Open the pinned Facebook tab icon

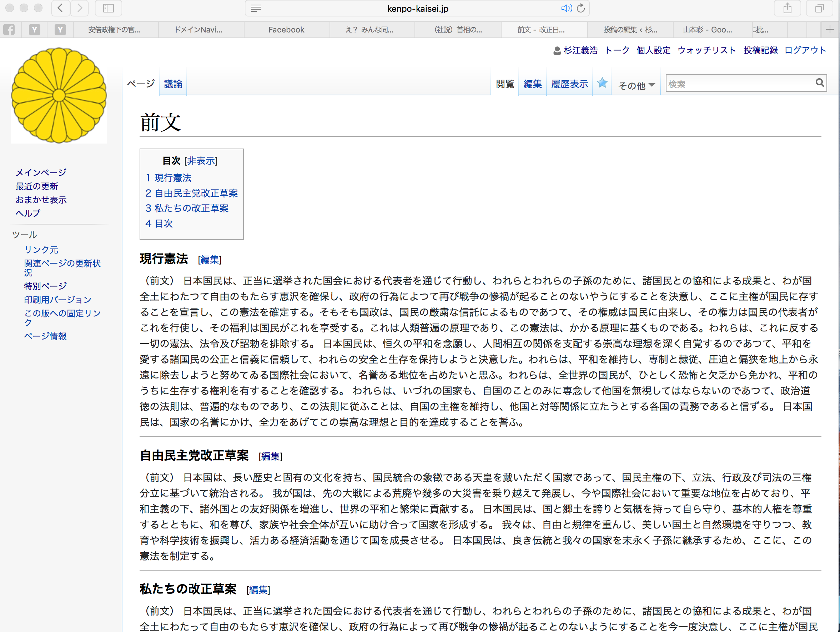[x=9, y=30]
